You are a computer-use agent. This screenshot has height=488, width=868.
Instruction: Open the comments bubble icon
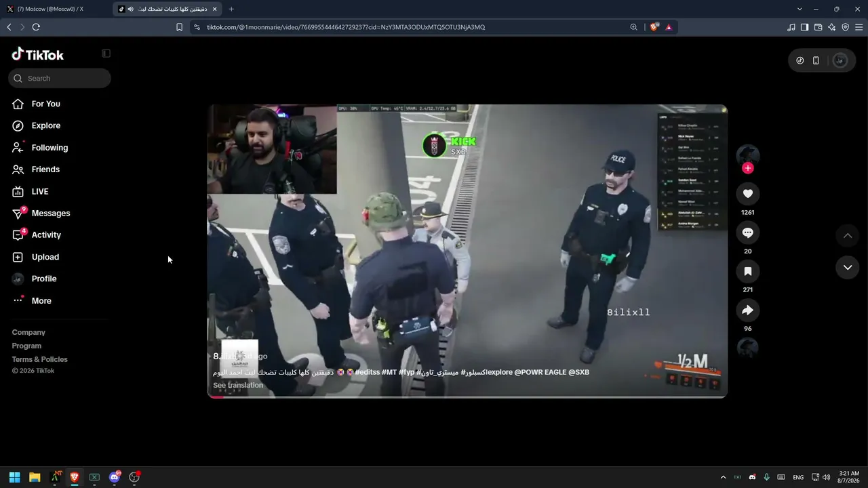(x=748, y=232)
